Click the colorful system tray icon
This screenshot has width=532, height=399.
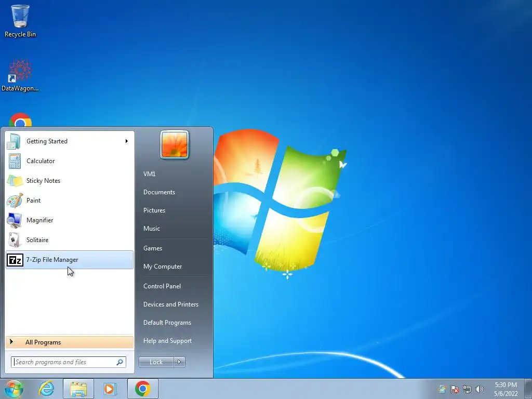(x=442, y=389)
